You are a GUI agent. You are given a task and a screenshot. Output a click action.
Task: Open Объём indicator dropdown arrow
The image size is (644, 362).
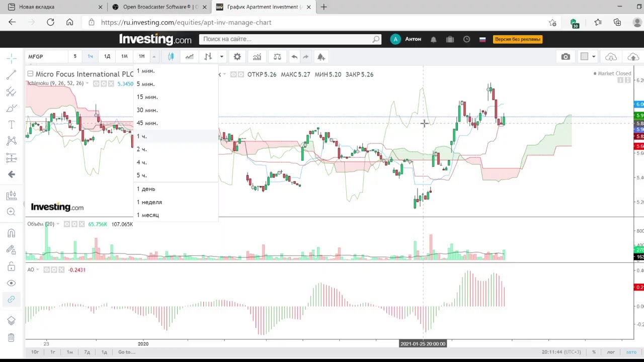tap(58, 224)
